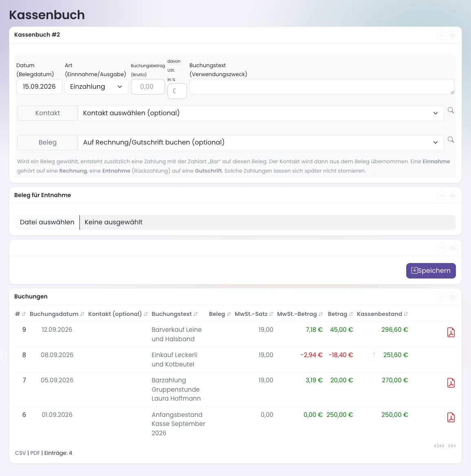Click the upload arrow icon in booking 8
Screen dimensions: 471x476
tap(374, 355)
